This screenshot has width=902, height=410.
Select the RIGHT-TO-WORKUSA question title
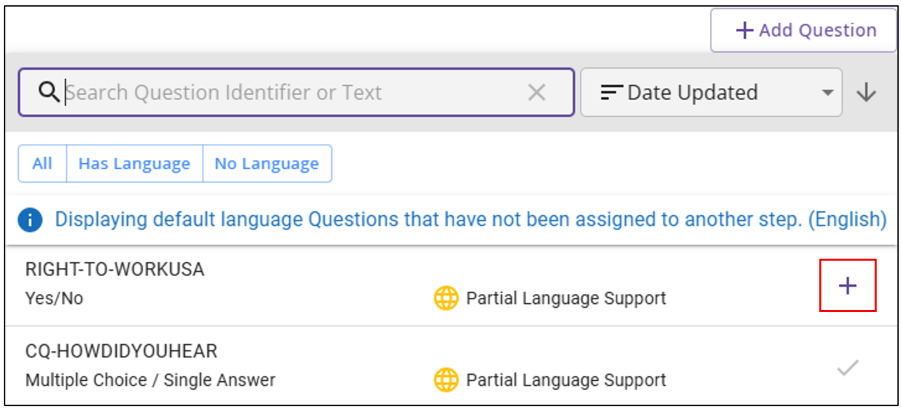click(115, 270)
